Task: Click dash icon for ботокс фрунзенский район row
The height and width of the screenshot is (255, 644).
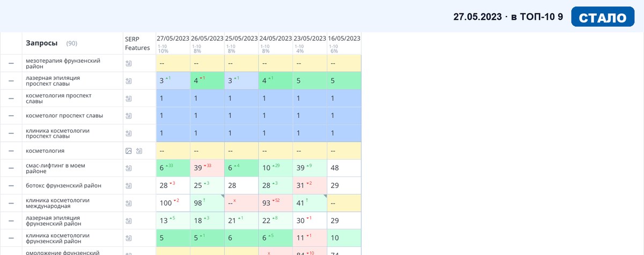Action: 11,185
